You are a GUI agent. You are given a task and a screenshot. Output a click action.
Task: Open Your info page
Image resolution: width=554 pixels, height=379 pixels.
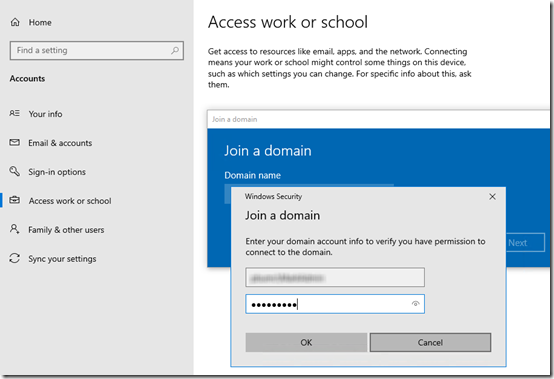tap(45, 114)
